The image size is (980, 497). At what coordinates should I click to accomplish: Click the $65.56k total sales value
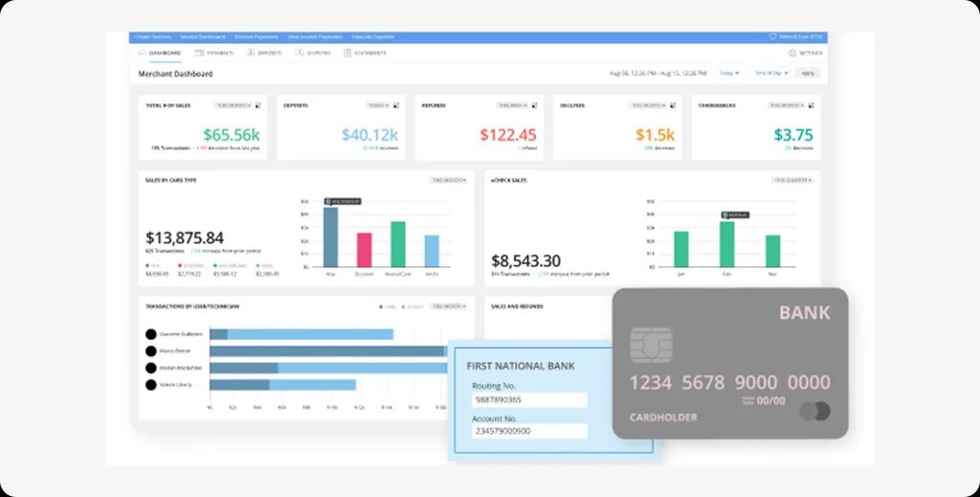(x=232, y=134)
